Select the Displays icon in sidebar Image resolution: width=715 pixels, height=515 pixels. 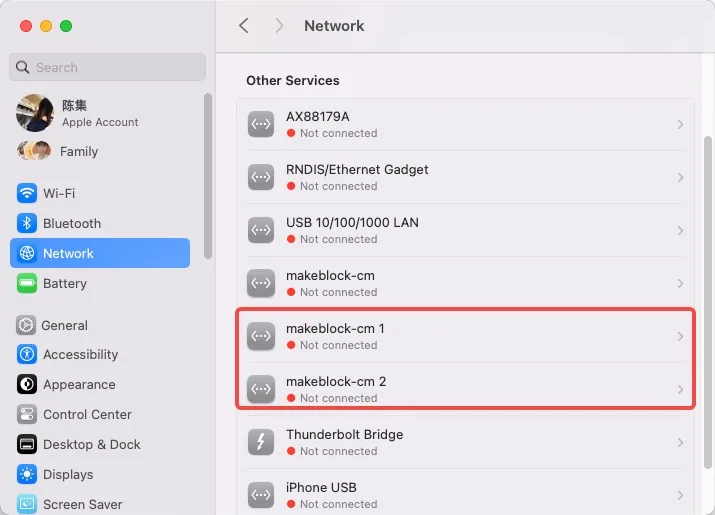click(x=27, y=474)
